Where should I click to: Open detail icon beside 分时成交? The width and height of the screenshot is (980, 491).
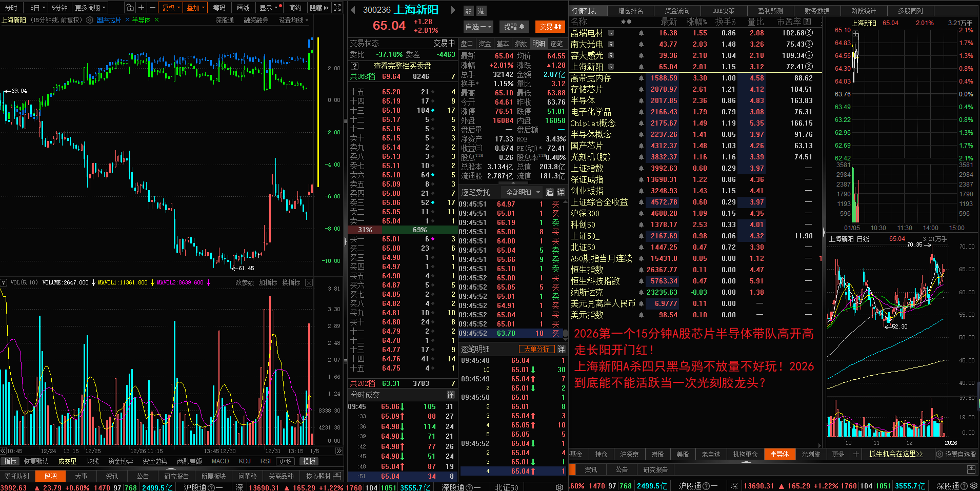click(450, 395)
